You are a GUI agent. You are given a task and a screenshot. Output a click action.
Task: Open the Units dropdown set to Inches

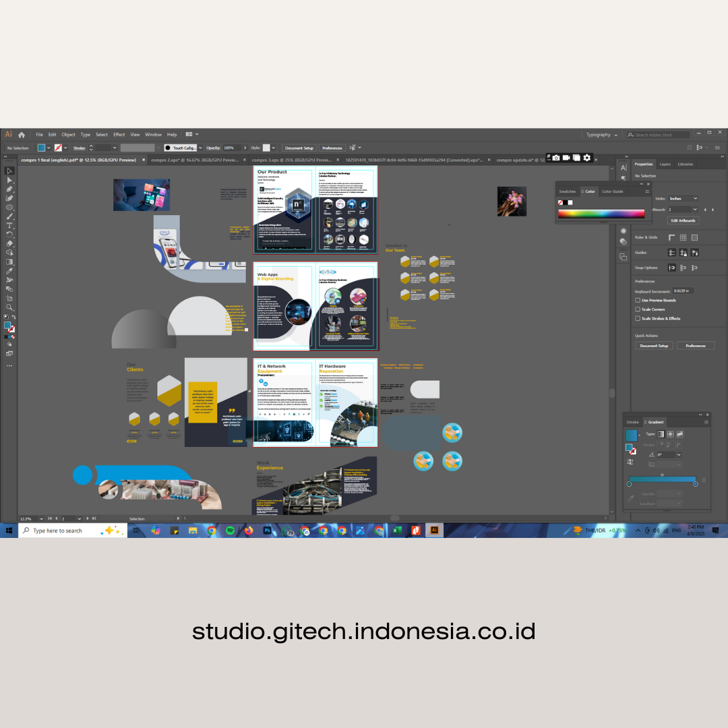click(x=683, y=199)
